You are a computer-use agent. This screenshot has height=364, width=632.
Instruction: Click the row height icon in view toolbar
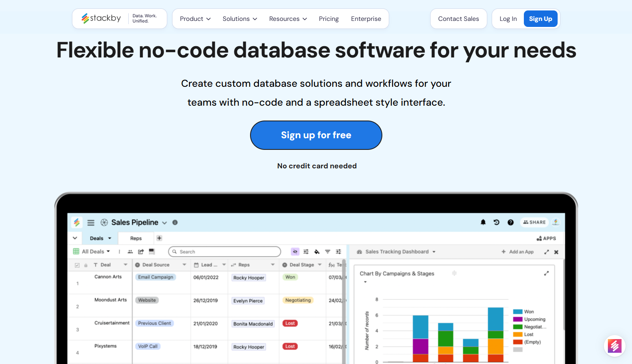pos(152,252)
